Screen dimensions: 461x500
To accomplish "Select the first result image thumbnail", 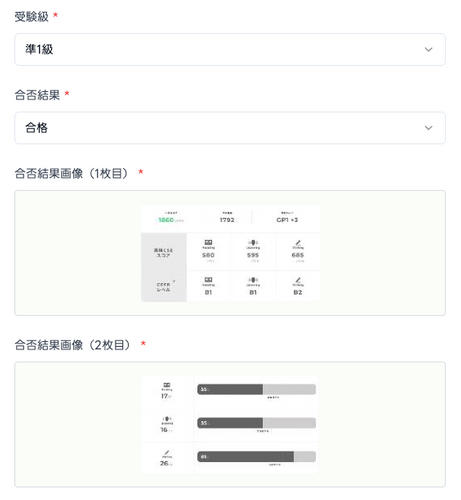I will 230,253.
